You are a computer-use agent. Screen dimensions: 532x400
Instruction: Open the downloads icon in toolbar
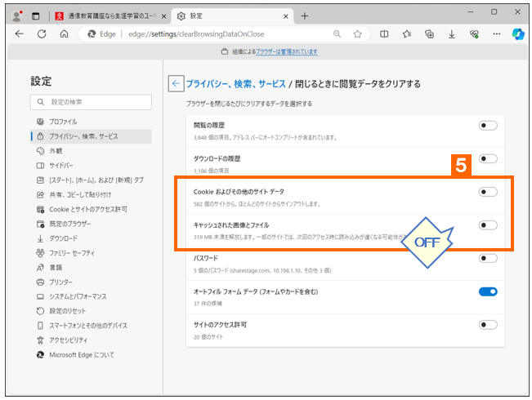tap(451, 34)
